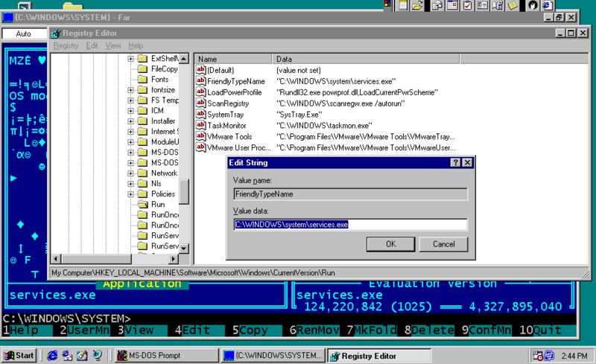Image resolution: width=596 pixels, height=364 pixels.
Task: Click the Start button
Action: pyautogui.click(x=19, y=356)
